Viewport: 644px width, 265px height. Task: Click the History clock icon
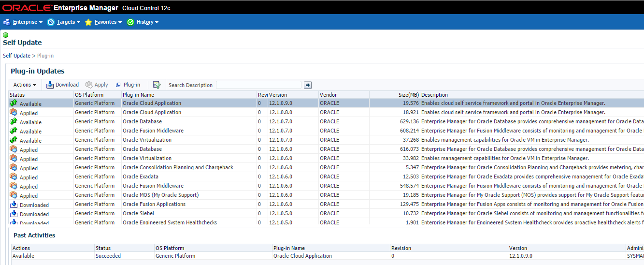[x=130, y=22]
